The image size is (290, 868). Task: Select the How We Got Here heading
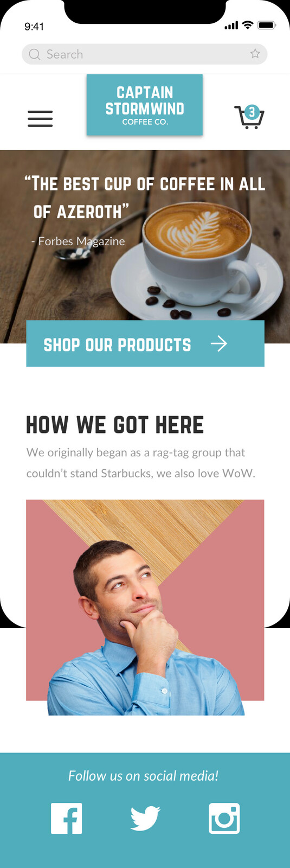(115, 425)
